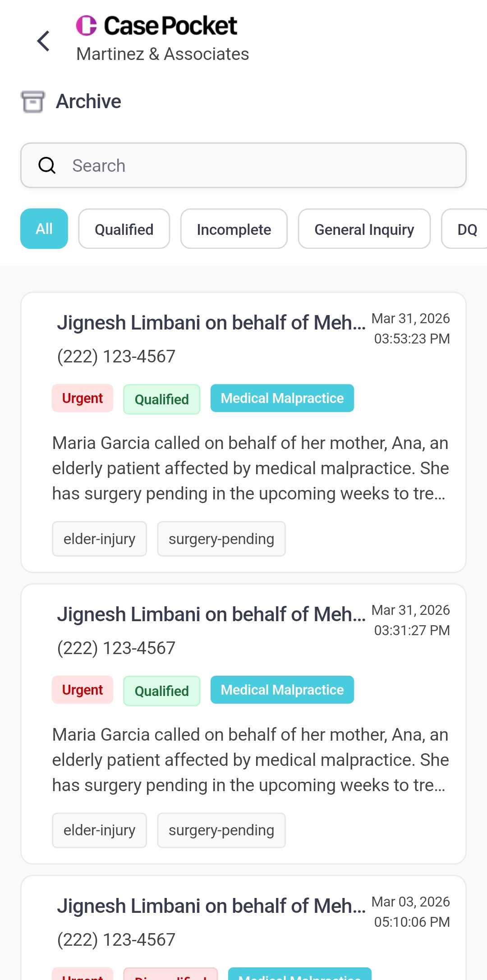Click the Urgent badge on first case
Viewport: 487px width, 980px height.
coord(83,398)
